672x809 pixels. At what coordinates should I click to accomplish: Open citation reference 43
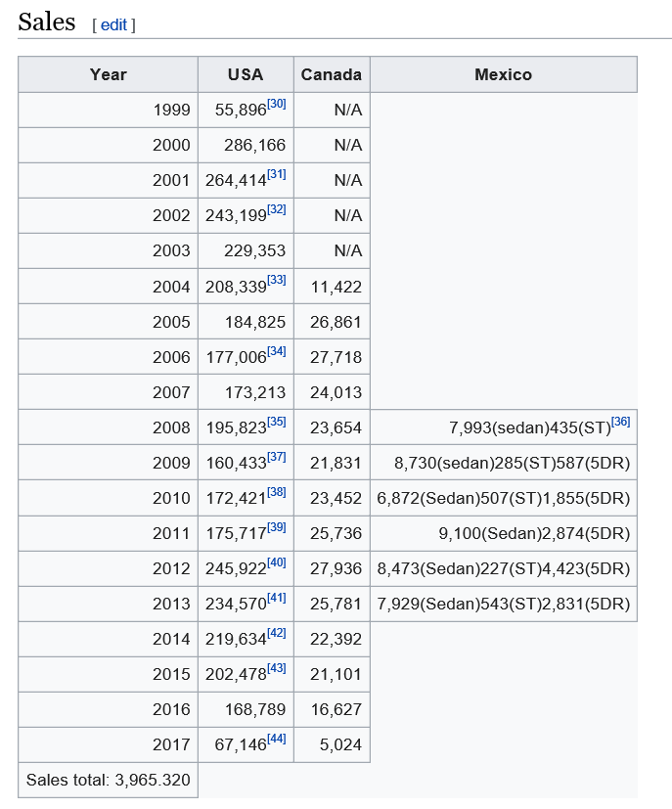(x=277, y=667)
